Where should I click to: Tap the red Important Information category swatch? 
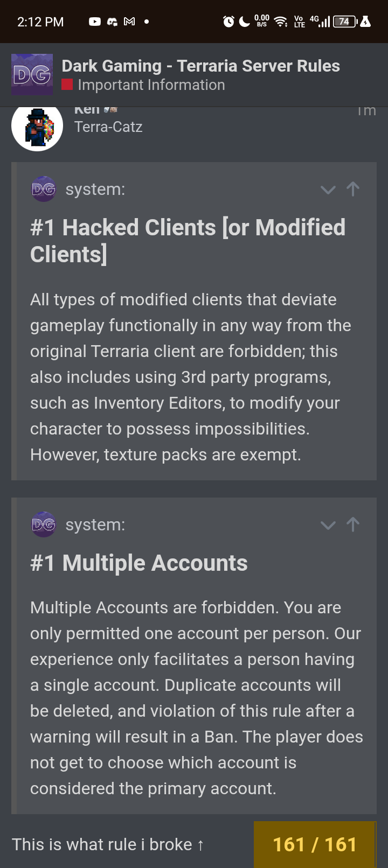67,85
